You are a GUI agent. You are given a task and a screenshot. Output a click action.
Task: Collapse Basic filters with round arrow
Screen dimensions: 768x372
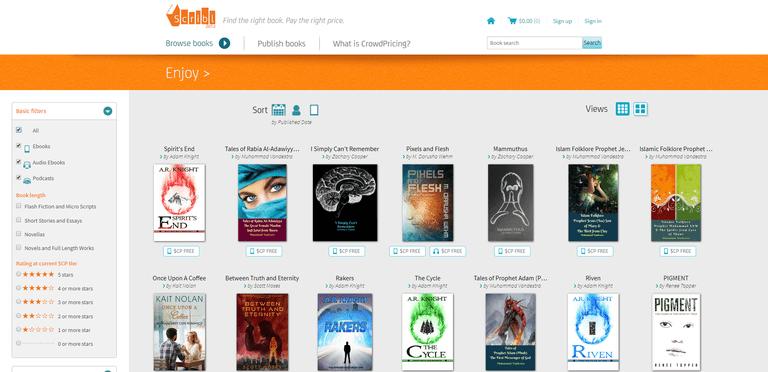point(108,111)
